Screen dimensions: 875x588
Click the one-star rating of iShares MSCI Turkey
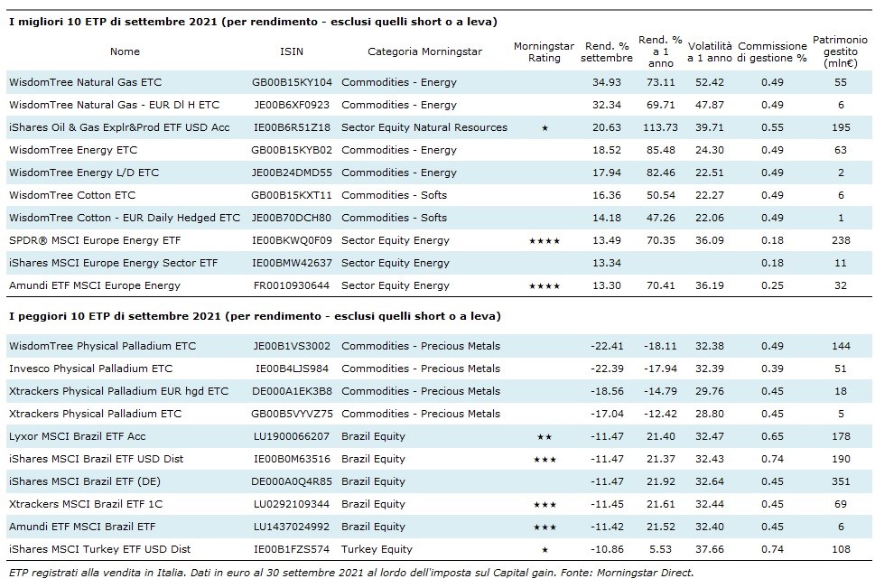pos(545,549)
